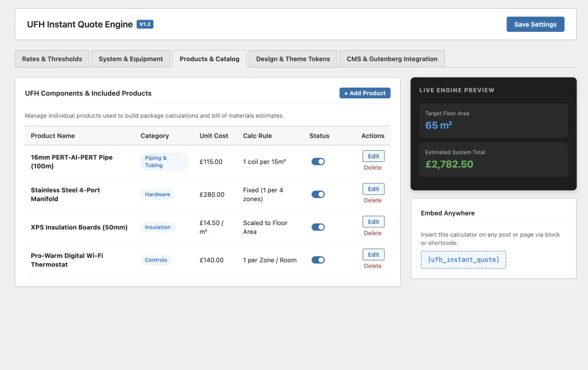588x370 pixels.
Task: Click the £2,782.50 estimated system total
Action: pyautogui.click(x=449, y=164)
